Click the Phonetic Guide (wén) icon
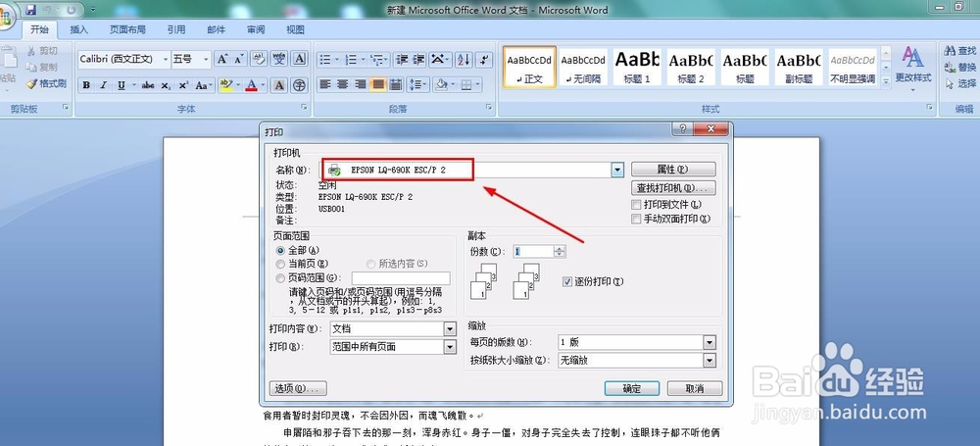Image resolution: width=980 pixels, height=446 pixels. 278,60
